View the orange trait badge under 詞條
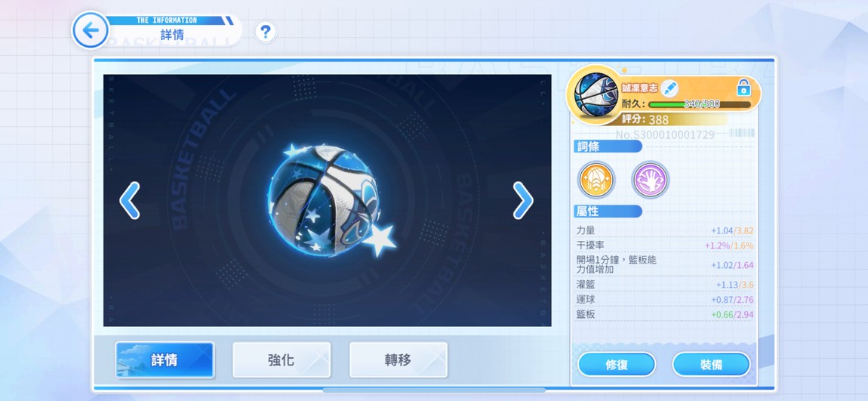 pyautogui.click(x=596, y=180)
